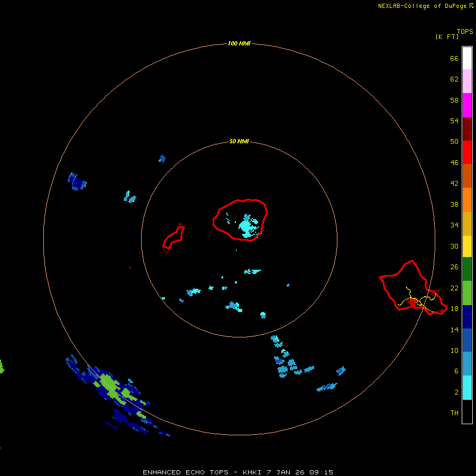This screenshot has height=476, width=476.
Task: Click the "26" legend value
Action: (454, 267)
